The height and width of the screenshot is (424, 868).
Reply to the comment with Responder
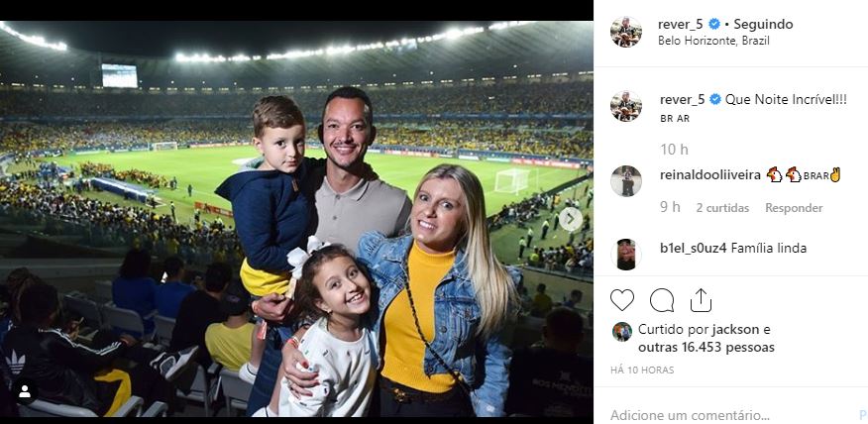click(794, 208)
